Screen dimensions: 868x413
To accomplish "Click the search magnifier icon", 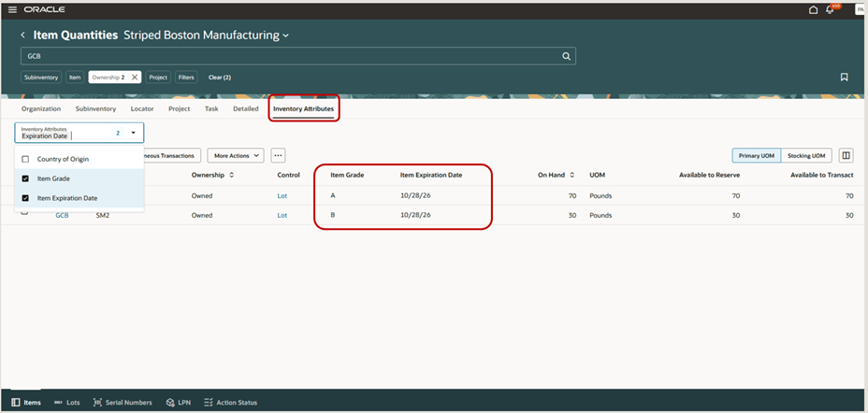I will pos(566,56).
